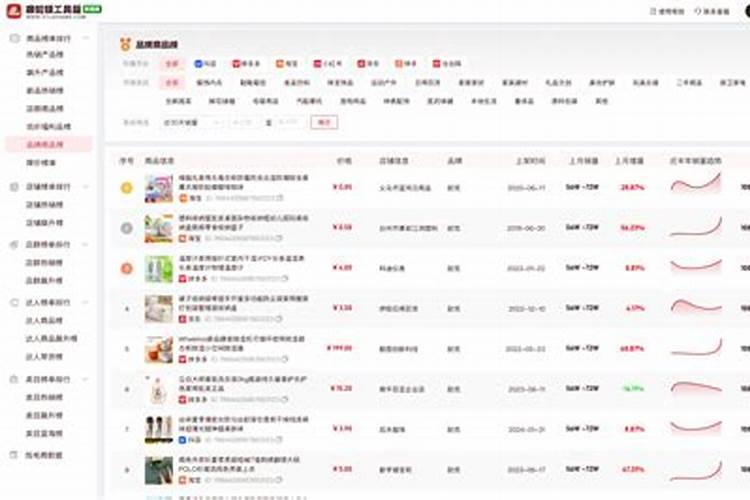Viewport: 750px width, 500px height.
Task: Open 品牌飙升榜 in the sidebar
Action: pos(44,280)
